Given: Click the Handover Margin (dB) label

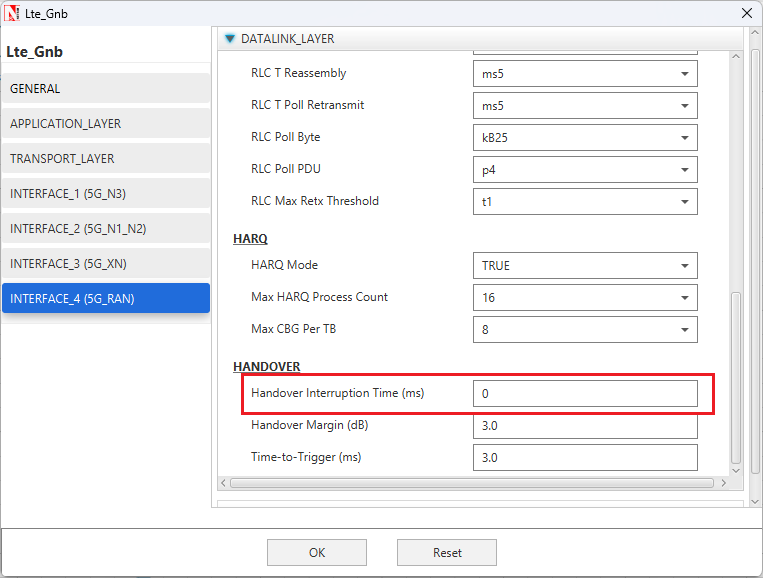Looking at the screenshot, I should (309, 425).
